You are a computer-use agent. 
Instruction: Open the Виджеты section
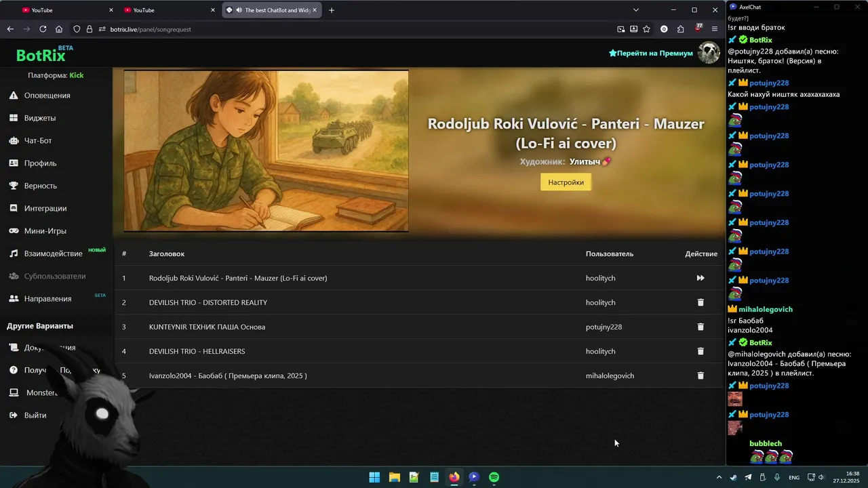coord(40,118)
